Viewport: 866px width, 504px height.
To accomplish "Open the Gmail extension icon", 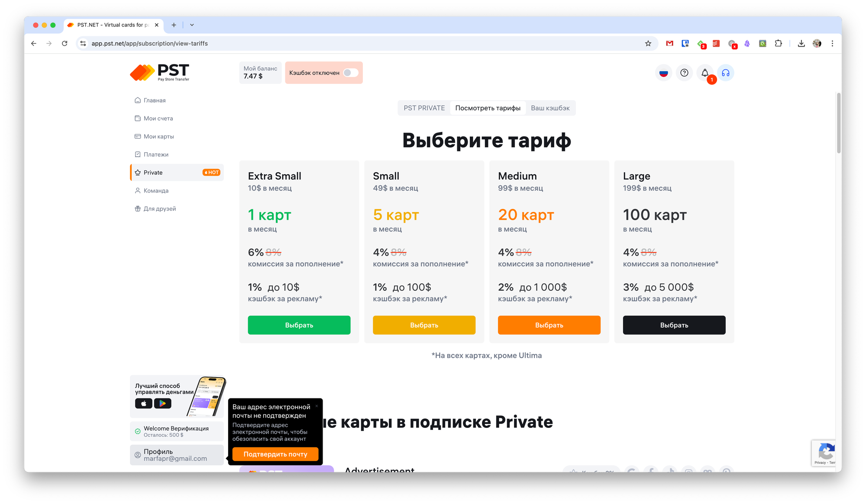I will pyautogui.click(x=669, y=43).
